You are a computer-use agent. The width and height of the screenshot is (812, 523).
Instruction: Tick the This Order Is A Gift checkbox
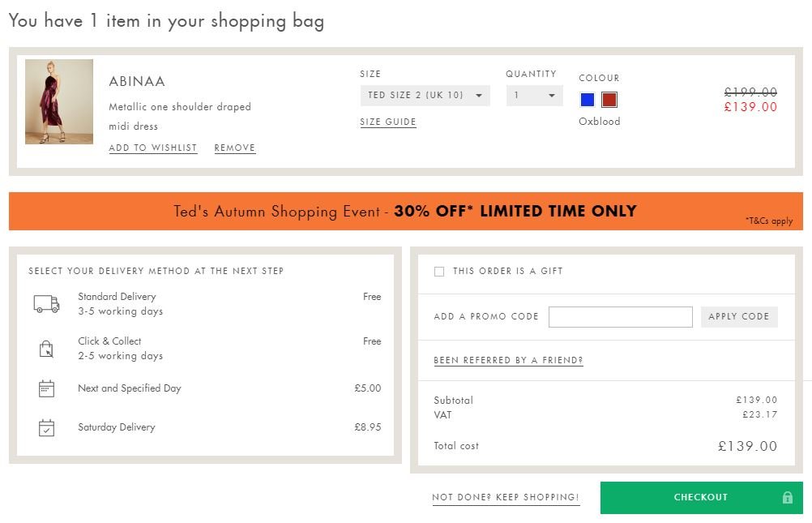click(439, 272)
